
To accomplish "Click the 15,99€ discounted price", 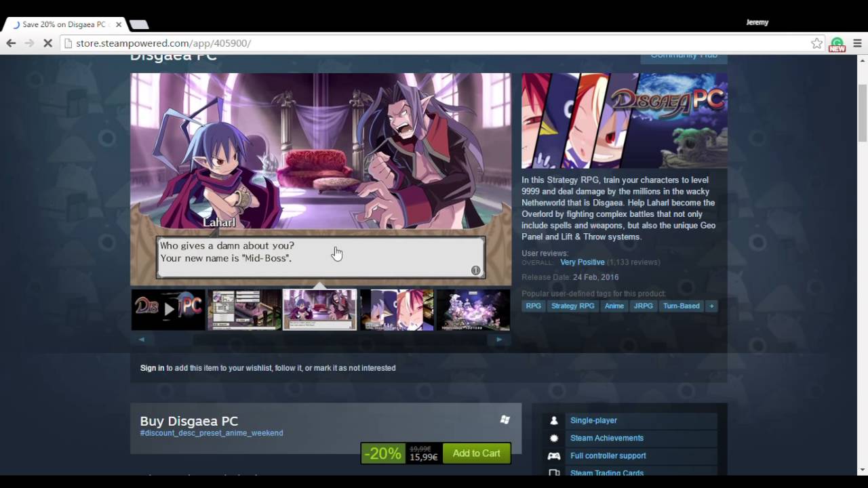I will click(424, 457).
